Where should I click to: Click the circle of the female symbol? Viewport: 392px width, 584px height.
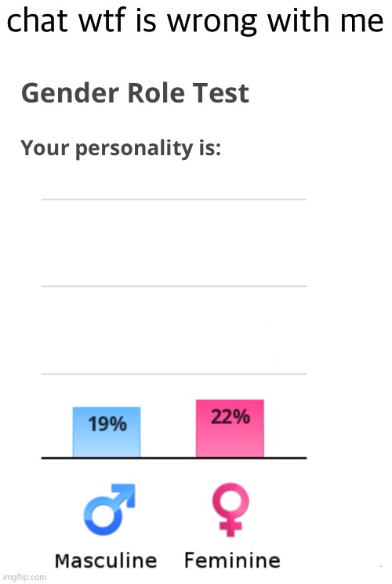coord(230,500)
